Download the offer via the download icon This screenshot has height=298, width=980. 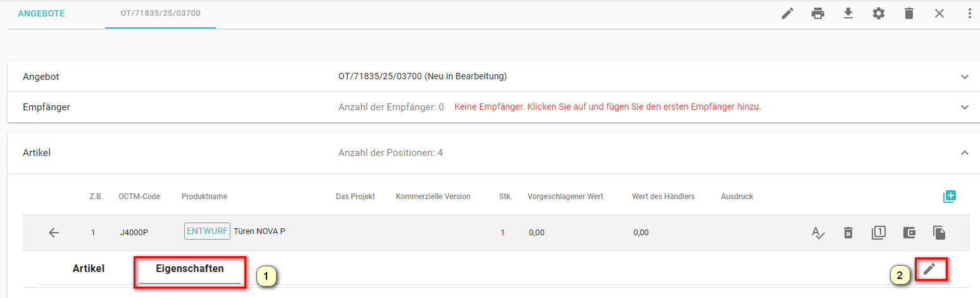(x=848, y=13)
